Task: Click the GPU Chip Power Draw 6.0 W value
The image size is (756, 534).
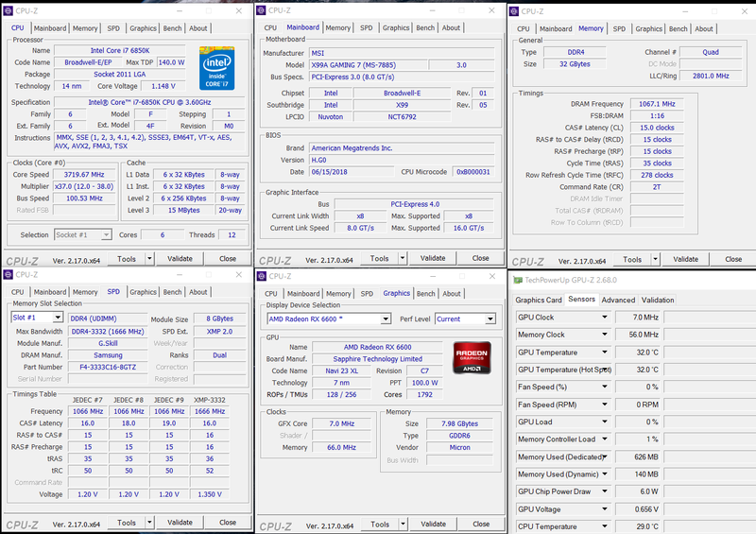Action: pyautogui.click(x=637, y=491)
